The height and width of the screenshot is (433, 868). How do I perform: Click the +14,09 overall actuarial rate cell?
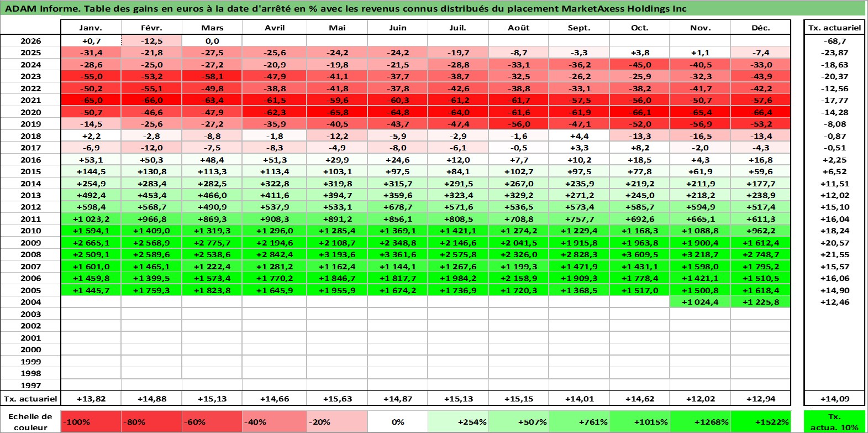coord(834,399)
